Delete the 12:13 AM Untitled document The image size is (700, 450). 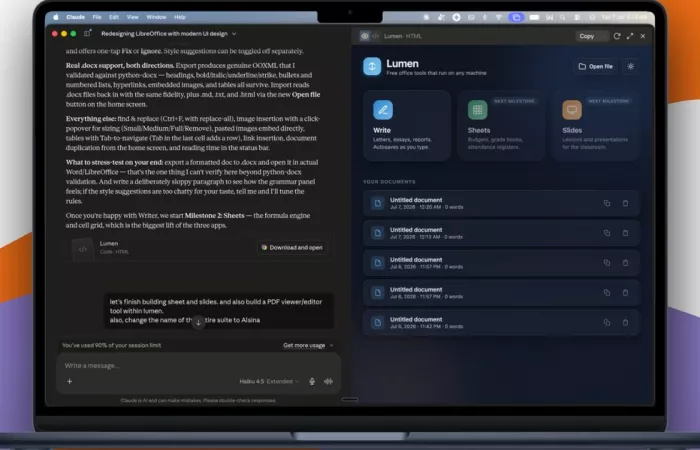tap(625, 233)
